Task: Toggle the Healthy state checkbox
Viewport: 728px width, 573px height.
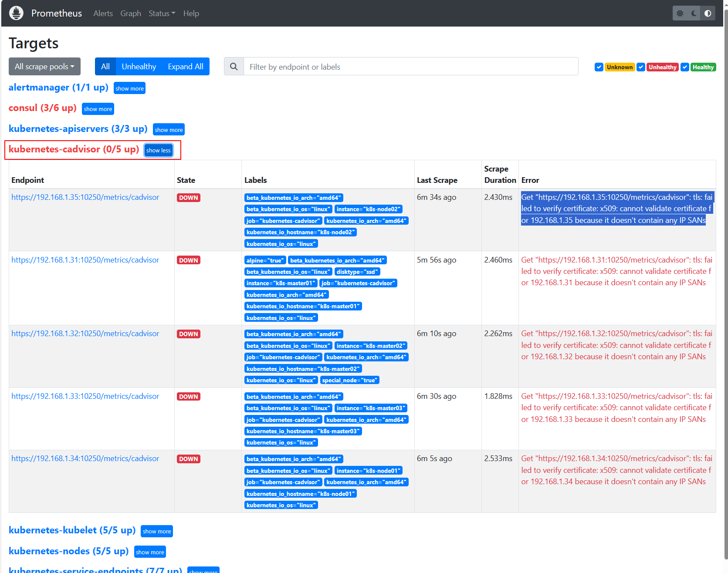Action: click(685, 67)
